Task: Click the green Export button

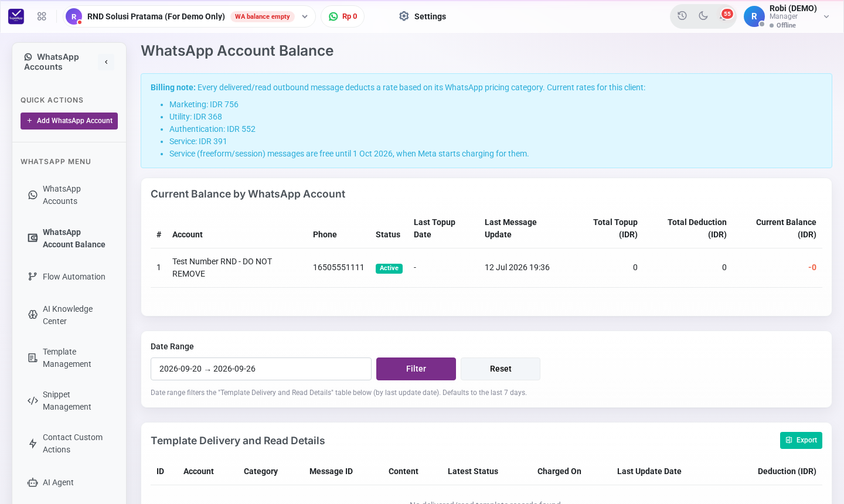Action: point(801,440)
